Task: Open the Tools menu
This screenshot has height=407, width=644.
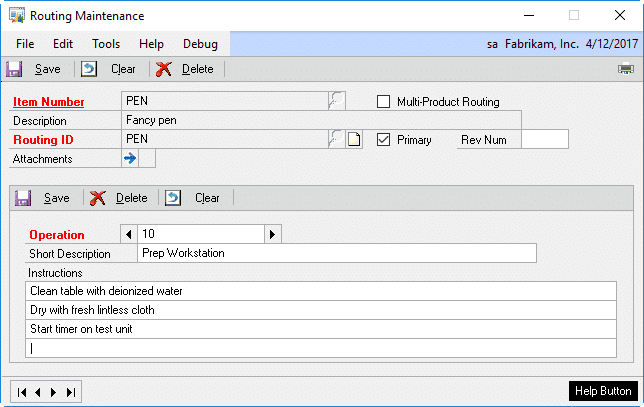Action: tap(106, 44)
